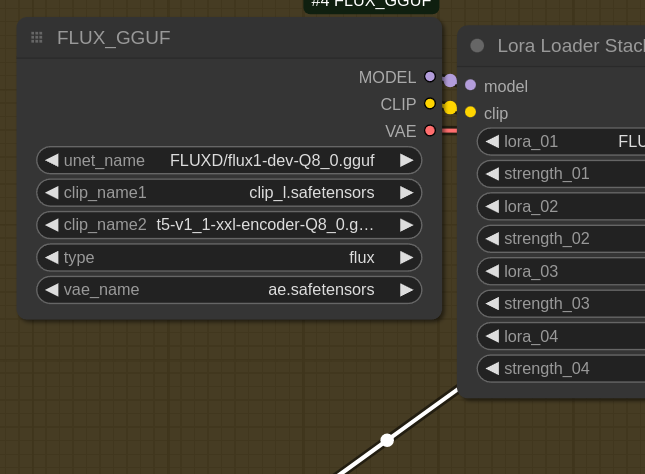Open the type dropdown set to flux

tap(229, 257)
